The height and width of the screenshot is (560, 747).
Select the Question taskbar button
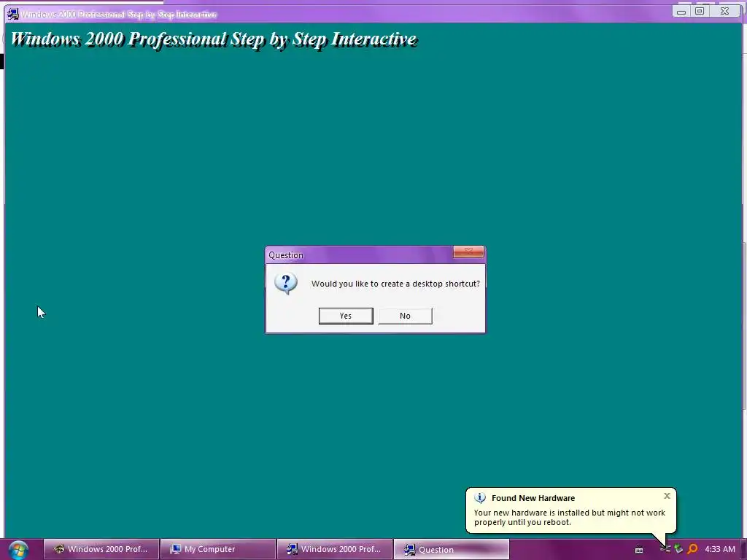click(451, 549)
